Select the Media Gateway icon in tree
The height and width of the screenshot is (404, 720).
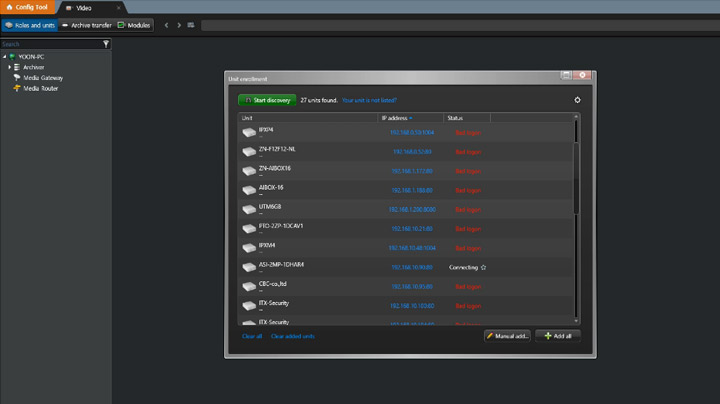[x=17, y=77]
